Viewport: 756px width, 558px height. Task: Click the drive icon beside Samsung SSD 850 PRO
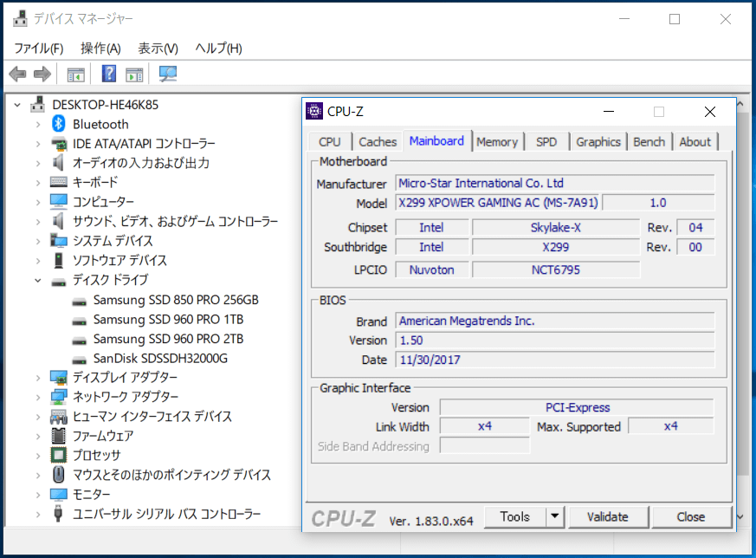(x=79, y=302)
